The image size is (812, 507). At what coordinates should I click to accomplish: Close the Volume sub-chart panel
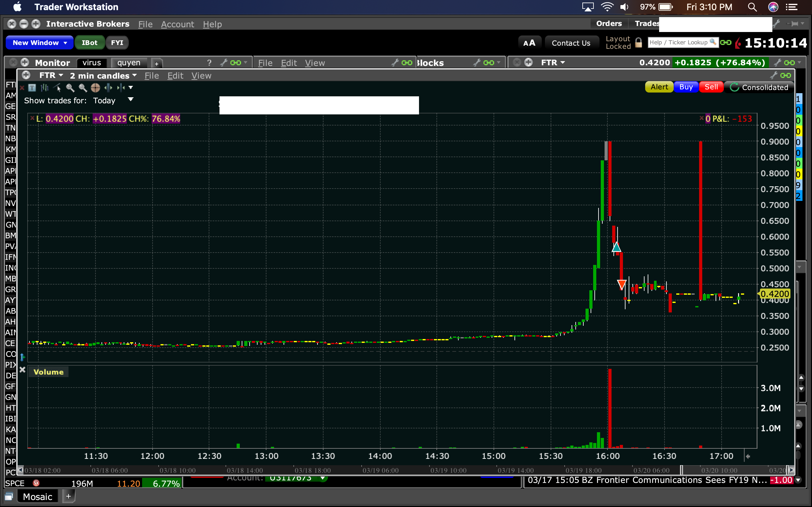[23, 369]
